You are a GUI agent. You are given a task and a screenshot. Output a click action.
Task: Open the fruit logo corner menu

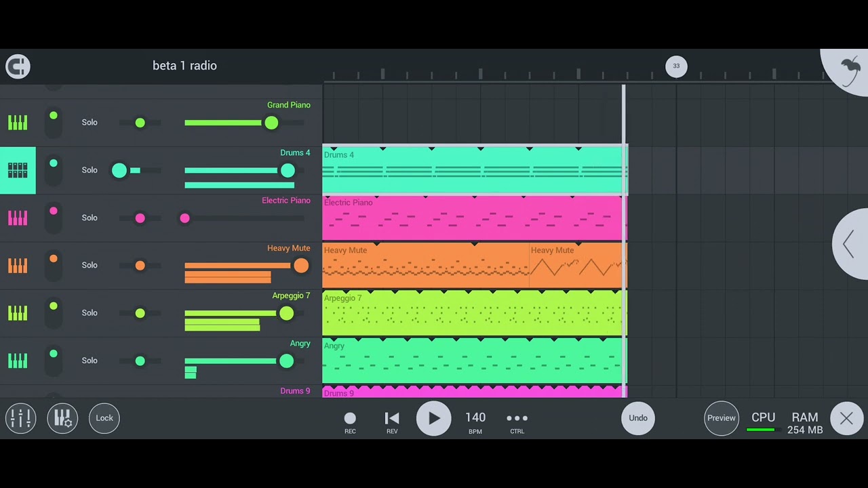[848, 69]
